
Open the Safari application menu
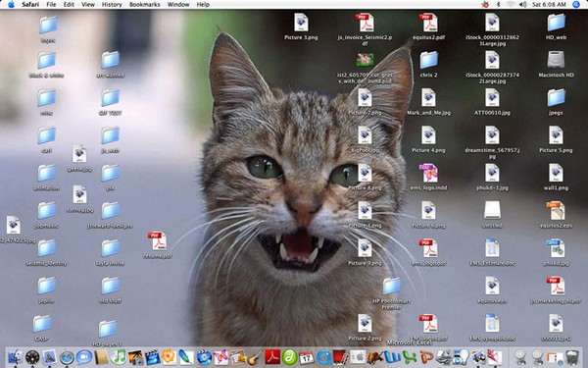click(x=30, y=5)
